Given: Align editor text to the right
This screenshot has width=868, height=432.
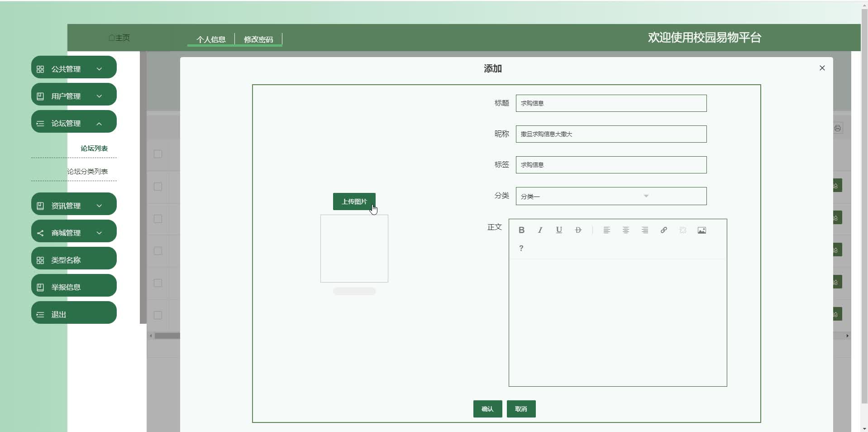Looking at the screenshot, I should pos(645,230).
